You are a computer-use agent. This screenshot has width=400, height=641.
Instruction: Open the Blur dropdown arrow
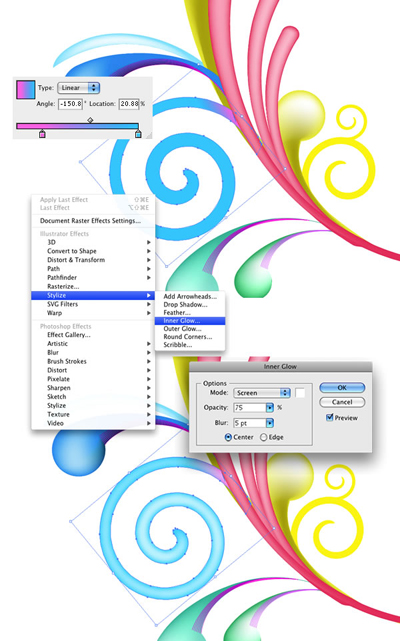(270, 423)
